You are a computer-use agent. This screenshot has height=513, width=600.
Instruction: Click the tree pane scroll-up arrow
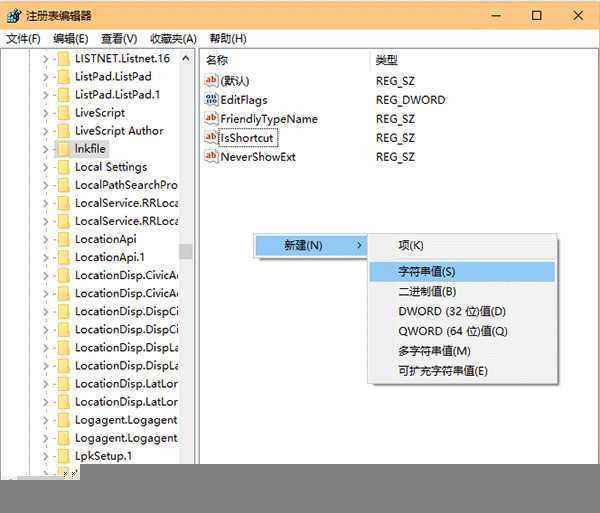tap(186, 59)
